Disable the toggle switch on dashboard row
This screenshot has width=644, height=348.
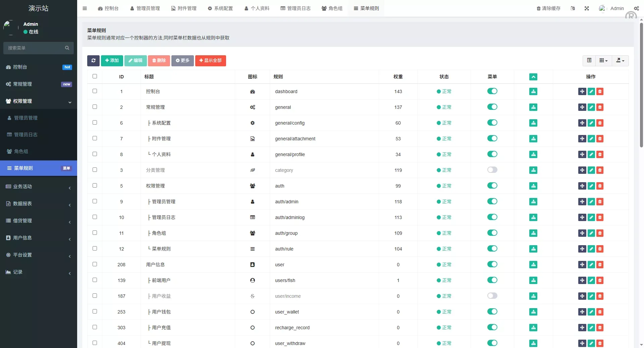click(492, 91)
